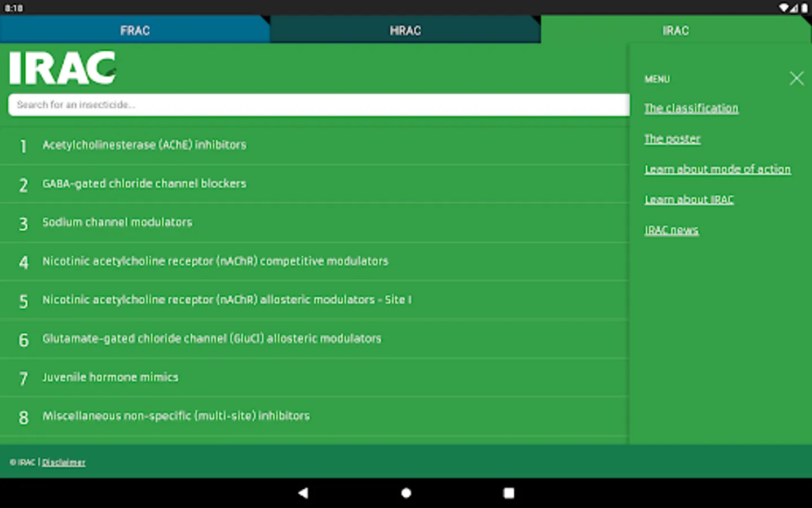812x508 pixels.
Task: Open the Disclaimer link in the footer
Action: point(64,462)
